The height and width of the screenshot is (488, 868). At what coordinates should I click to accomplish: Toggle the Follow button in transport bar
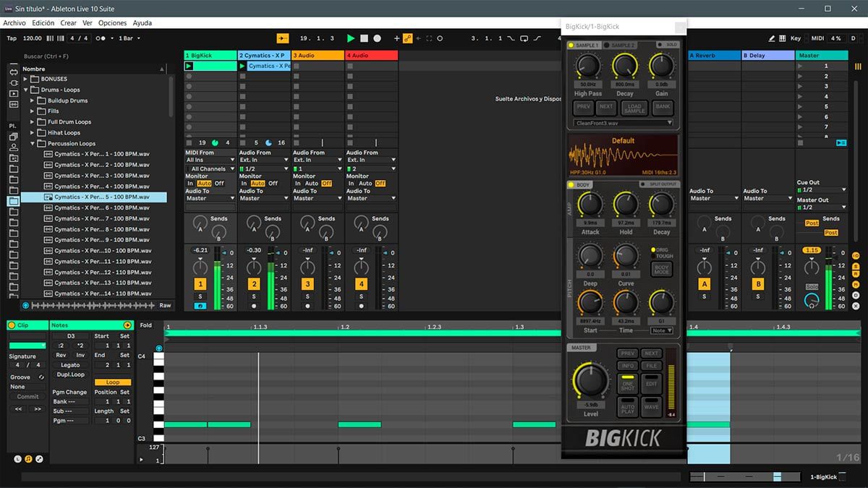(x=283, y=38)
